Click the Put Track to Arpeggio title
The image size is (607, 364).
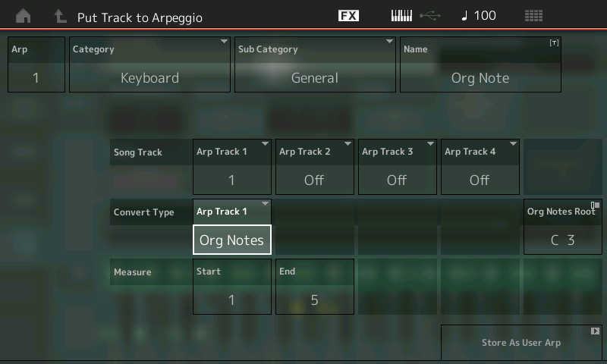pyautogui.click(x=140, y=17)
